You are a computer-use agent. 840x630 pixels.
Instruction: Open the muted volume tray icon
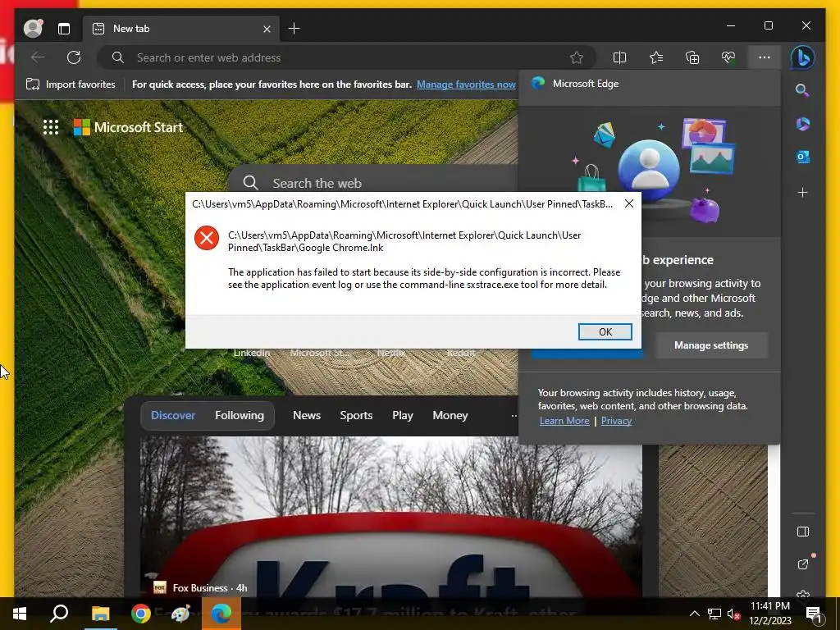click(733, 614)
